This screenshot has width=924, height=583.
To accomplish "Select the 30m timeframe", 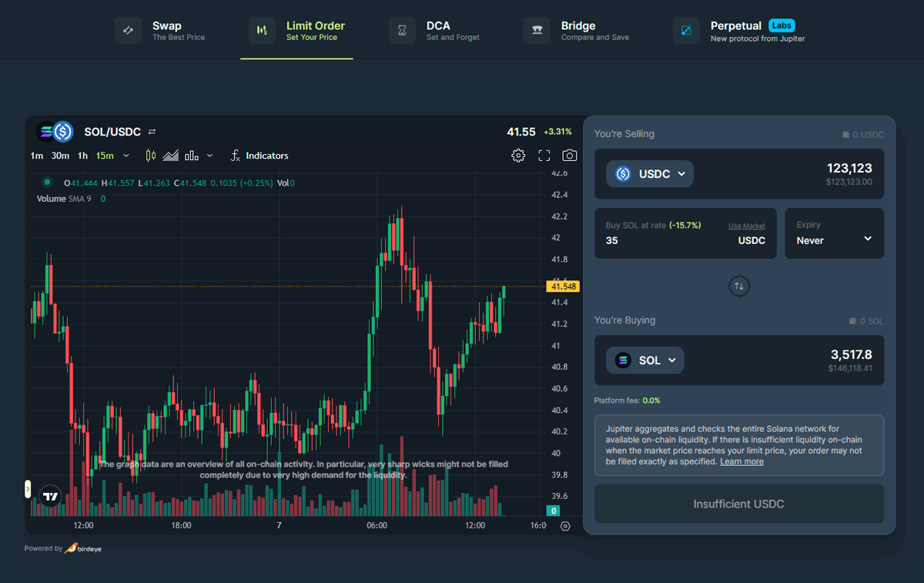I will 60,156.
